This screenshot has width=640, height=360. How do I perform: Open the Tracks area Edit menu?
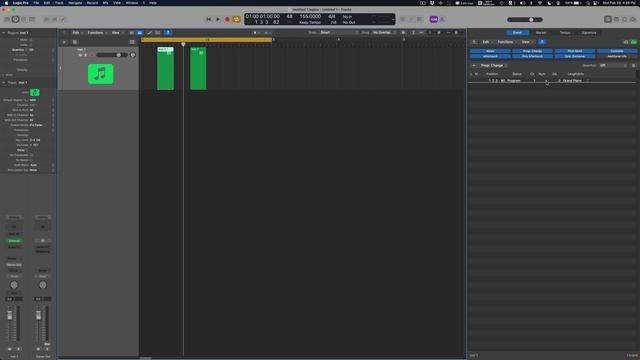tap(77, 33)
